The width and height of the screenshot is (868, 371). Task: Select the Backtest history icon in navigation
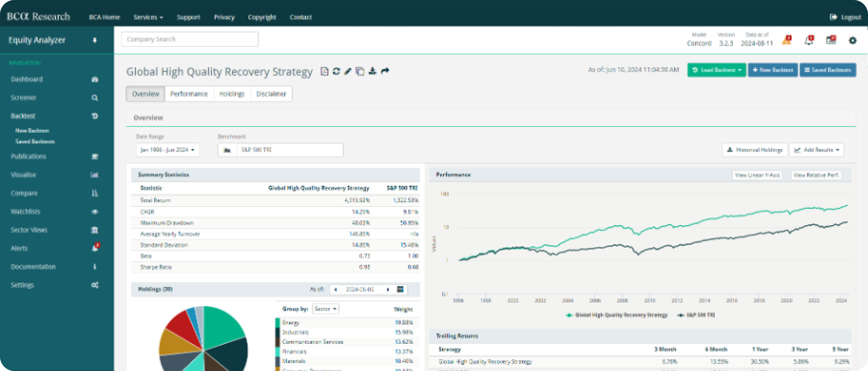[x=95, y=116]
